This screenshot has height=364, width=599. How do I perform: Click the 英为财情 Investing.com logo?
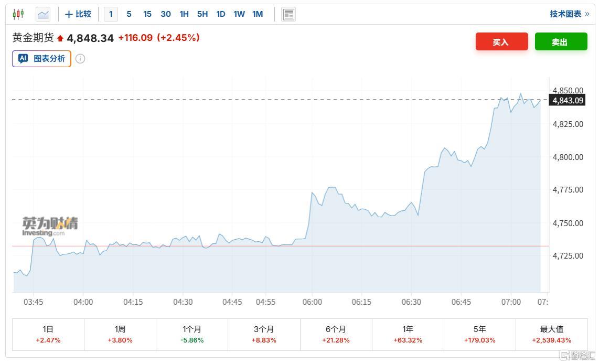click(x=50, y=226)
